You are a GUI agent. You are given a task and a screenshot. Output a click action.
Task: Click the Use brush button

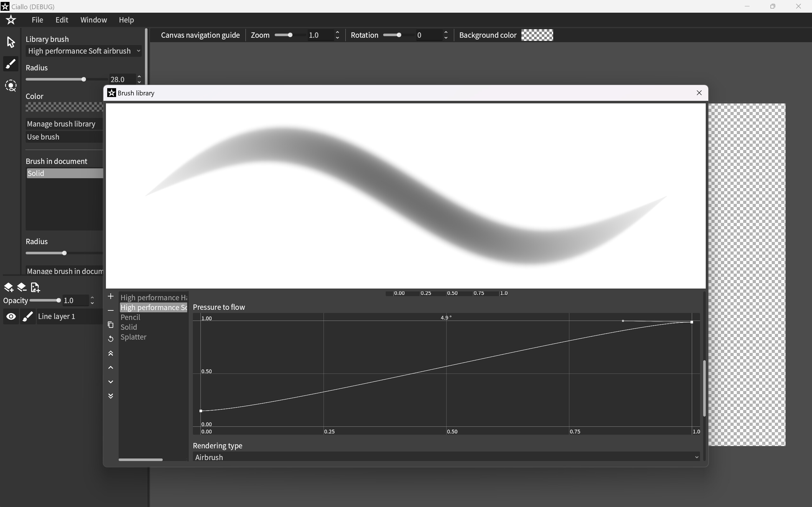(43, 136)
